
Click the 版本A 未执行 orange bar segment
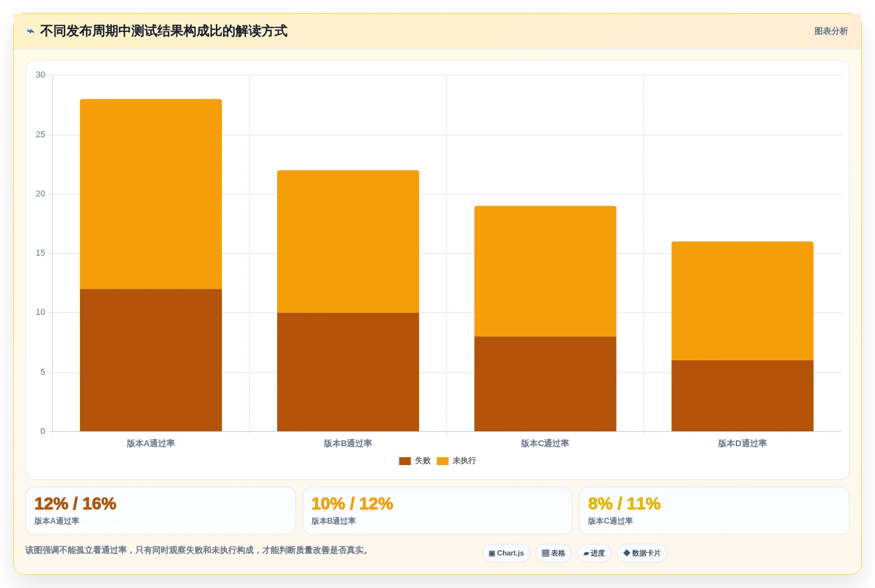pyautogui.click(x=151, y=194)
